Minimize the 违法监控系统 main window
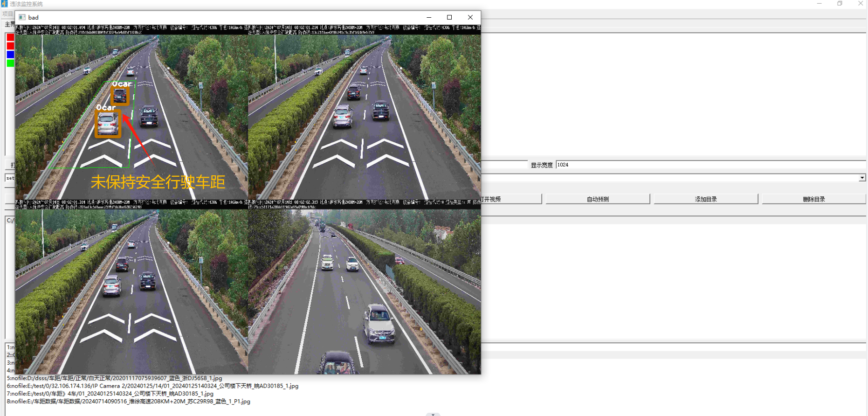 (x=819, y=4)
